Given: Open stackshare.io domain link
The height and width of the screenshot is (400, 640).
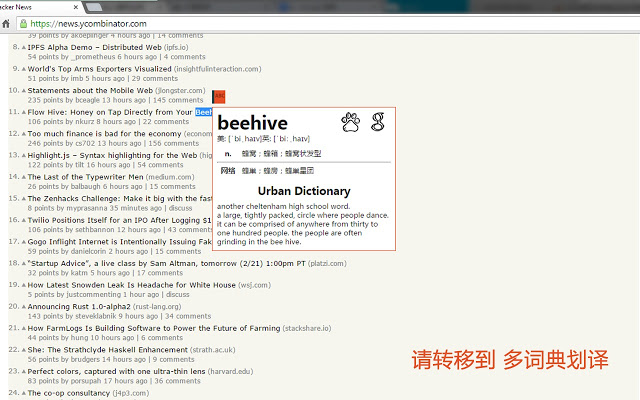Looking at the screenshot, I should point(307,329).
